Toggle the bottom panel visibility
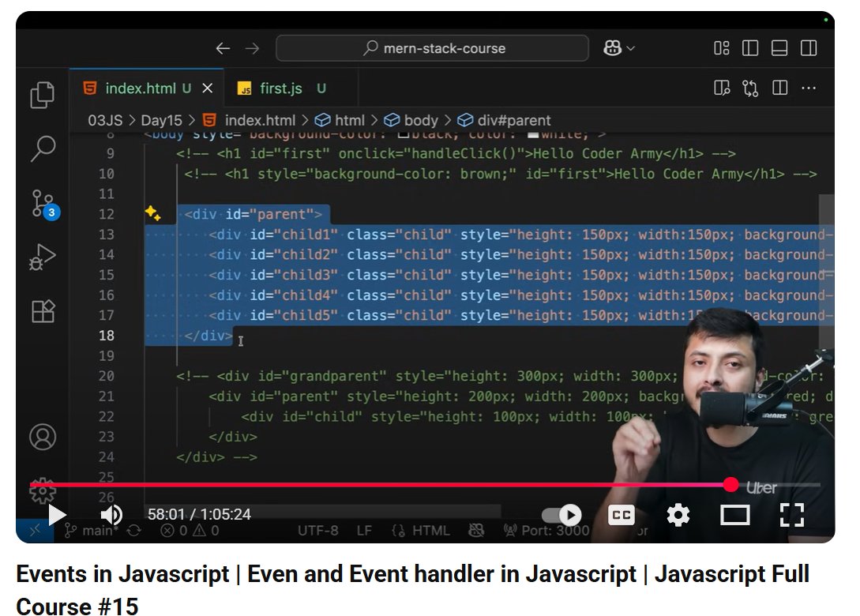860x616 pixels. click(x=779, y=48)
